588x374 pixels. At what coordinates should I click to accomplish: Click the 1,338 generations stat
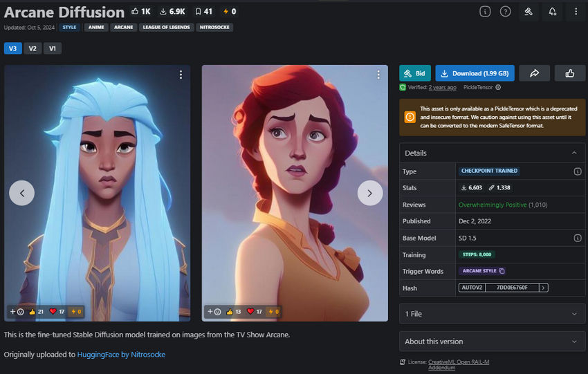click(x=499, y=188)
